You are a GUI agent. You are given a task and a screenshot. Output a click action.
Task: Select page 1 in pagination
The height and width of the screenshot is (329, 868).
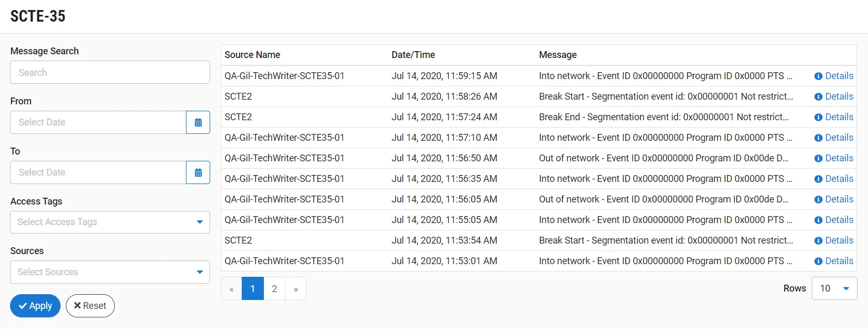pos(253,288)
